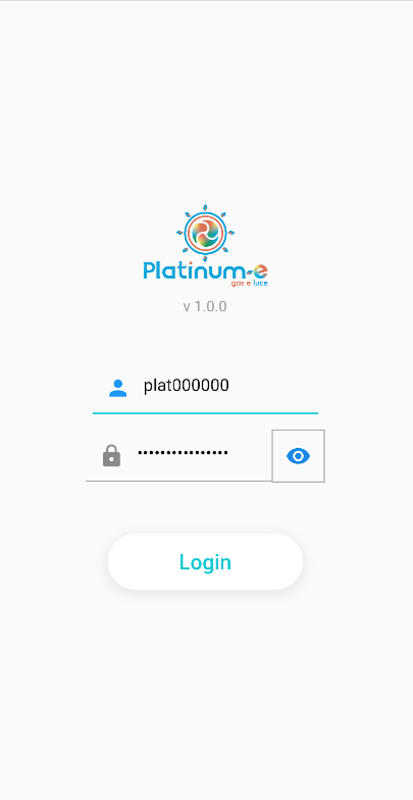Click the gray padlock icon

(111, 456)
